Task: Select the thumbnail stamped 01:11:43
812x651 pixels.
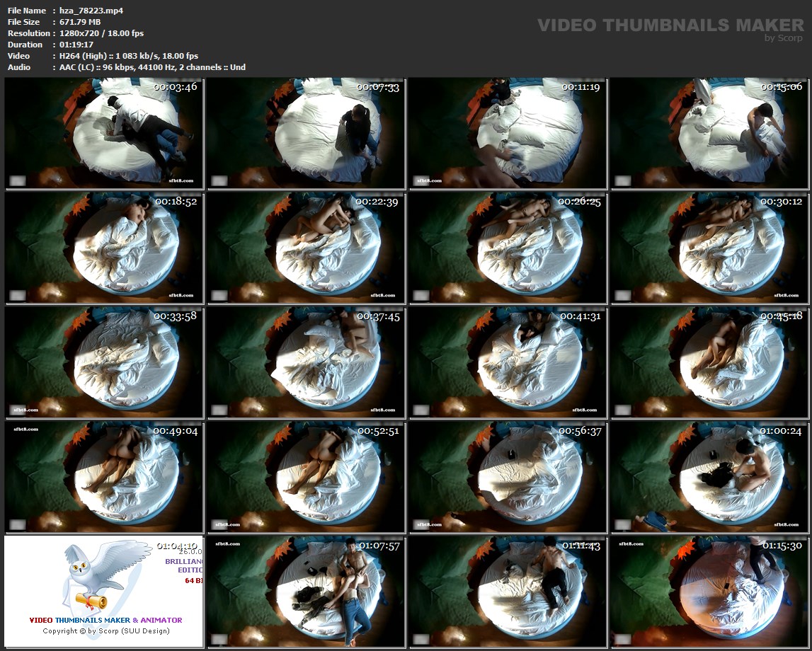Action: click(508, 592)
